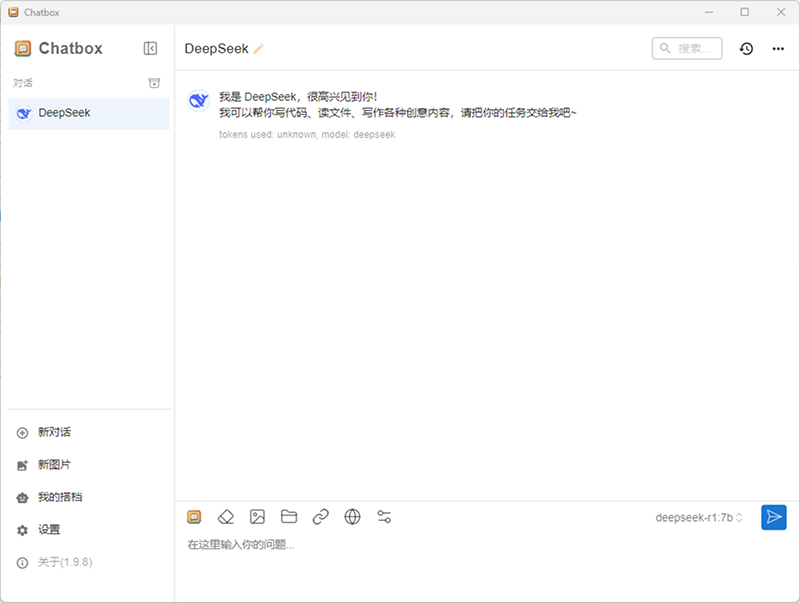Screen dimensions: 800x603
Task: Close the Chatbox window
Action: point(781,12)
